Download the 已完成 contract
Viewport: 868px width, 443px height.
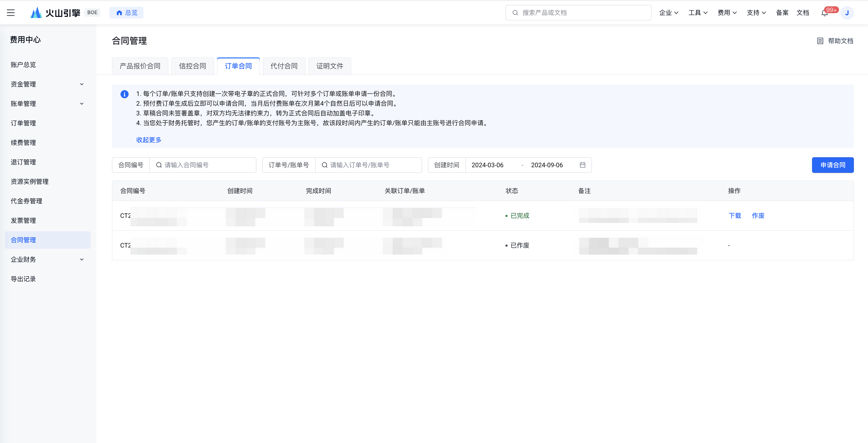(735, 216)
